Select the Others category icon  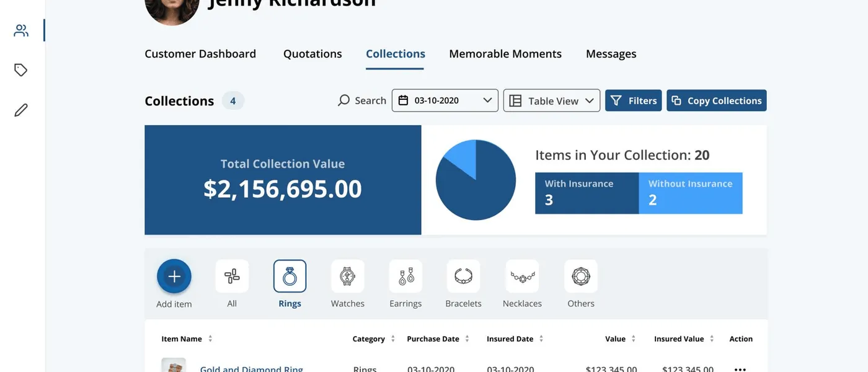(x=581, y=276)
